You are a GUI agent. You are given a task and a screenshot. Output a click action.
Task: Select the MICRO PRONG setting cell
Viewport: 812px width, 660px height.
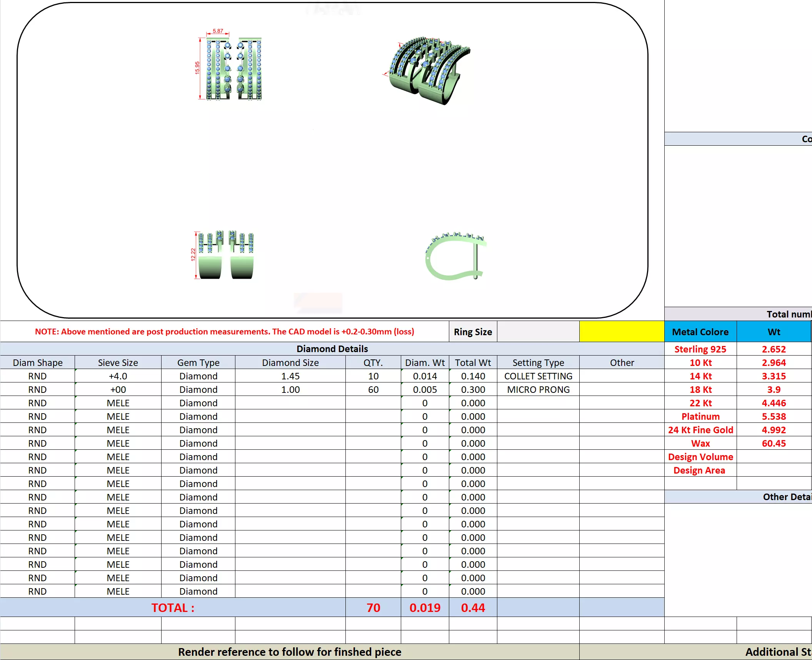click(x=538, y=390)
